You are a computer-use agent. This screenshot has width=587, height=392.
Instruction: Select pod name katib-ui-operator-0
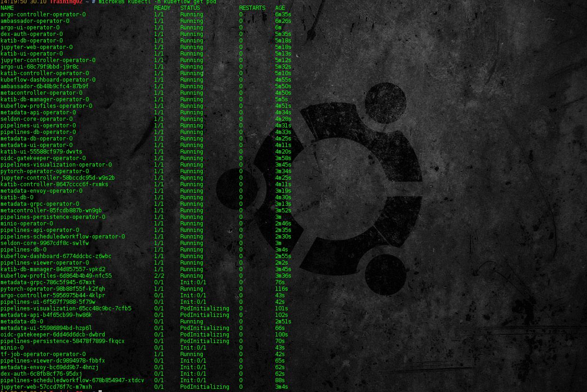click(x=32, y=54)
